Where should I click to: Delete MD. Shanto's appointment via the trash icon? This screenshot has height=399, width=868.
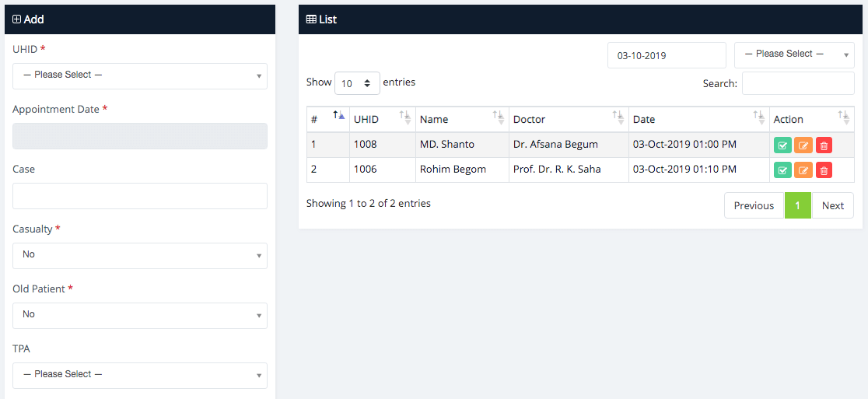[824, 145]
